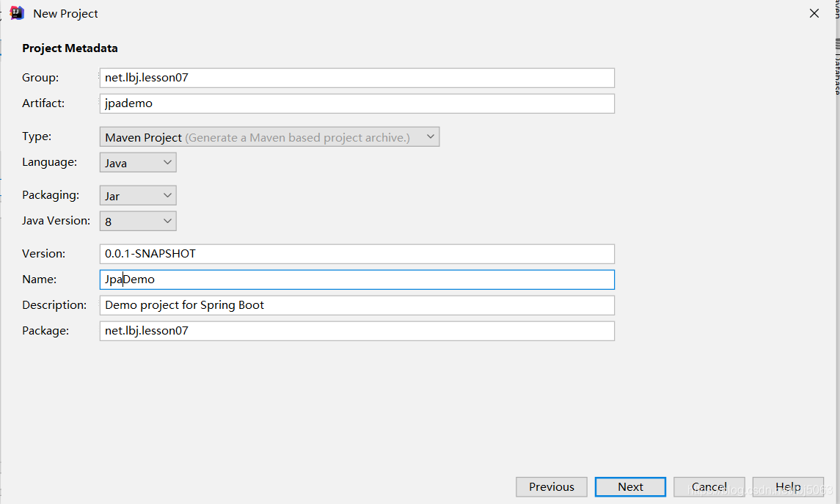Close the New Project dialog
840x504 pixels.
coord(814,13)
